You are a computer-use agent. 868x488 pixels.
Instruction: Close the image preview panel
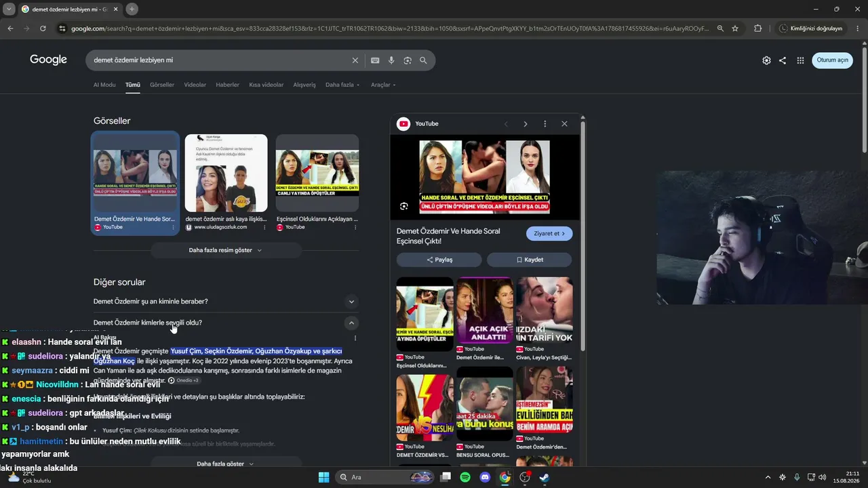(564, 124)
